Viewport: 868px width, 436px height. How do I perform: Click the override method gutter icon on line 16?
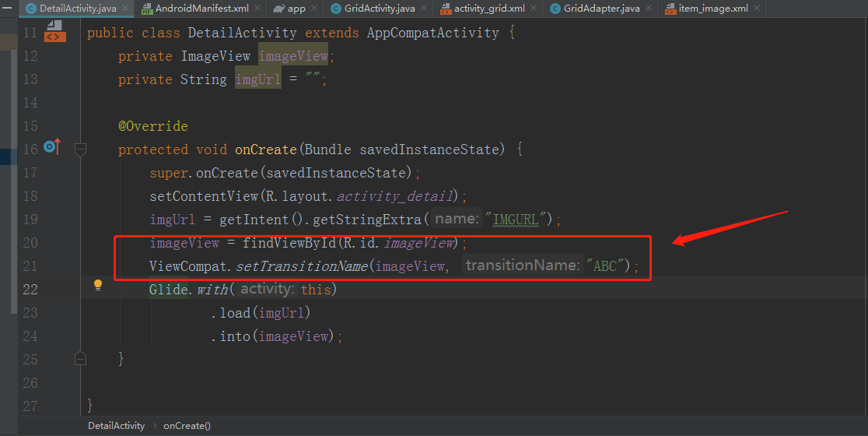point(52,147)
